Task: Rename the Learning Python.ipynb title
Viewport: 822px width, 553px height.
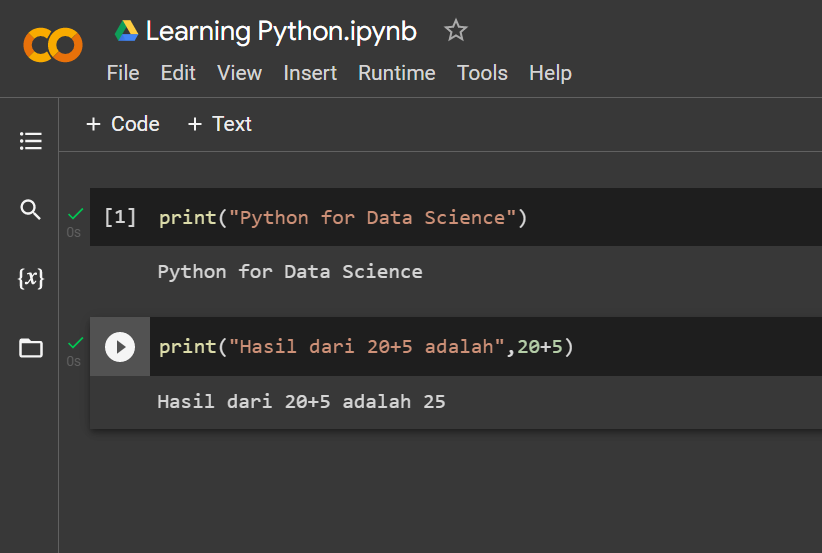Action: [281, 31]
